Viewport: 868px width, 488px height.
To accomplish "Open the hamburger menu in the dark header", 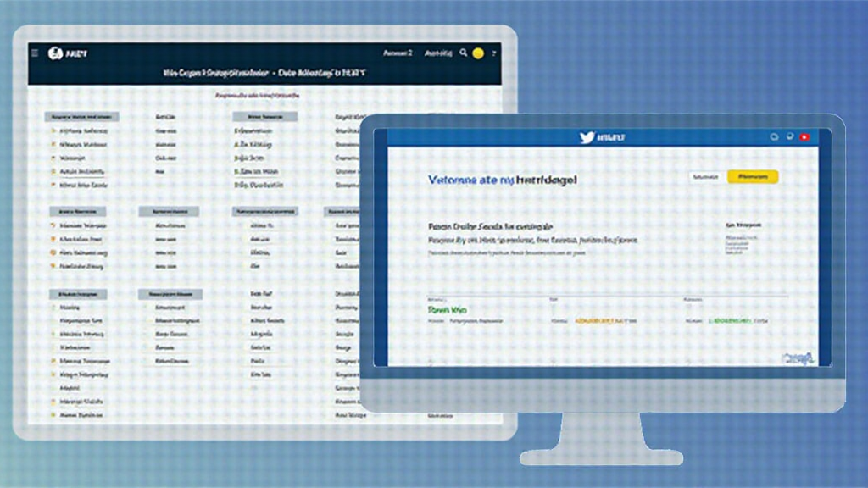I will pyautogui.click(x=35, y=53).
